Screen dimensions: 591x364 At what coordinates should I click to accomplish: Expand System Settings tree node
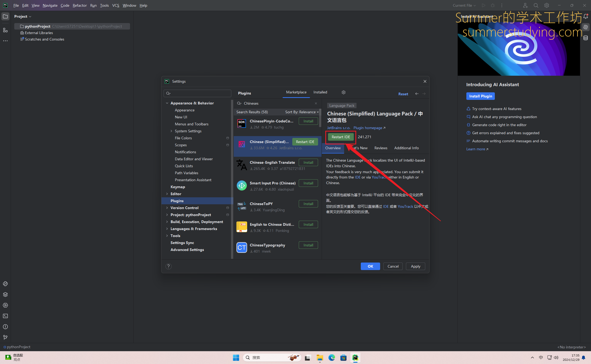click(x=171, y=131)
